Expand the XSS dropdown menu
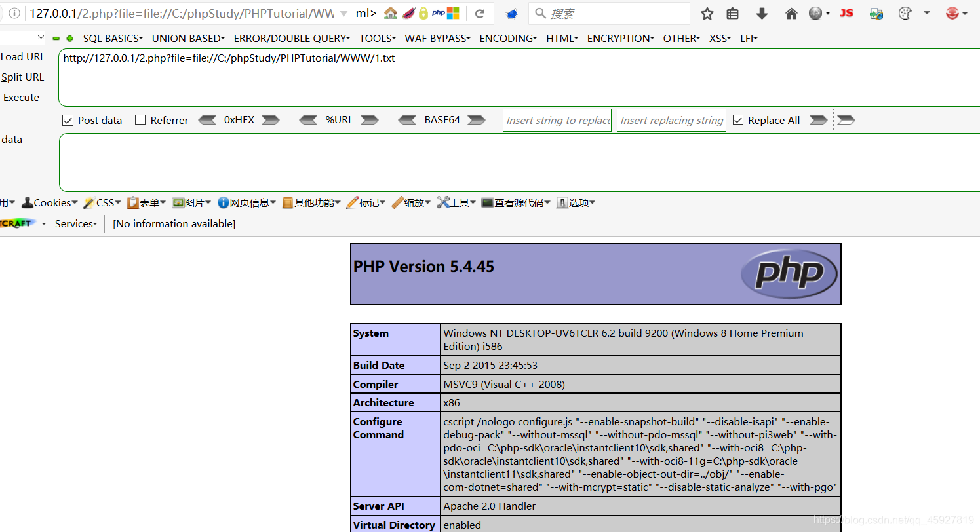Image resolution: width=980 pixels, height=532 pixels. [x=720, y=39]
